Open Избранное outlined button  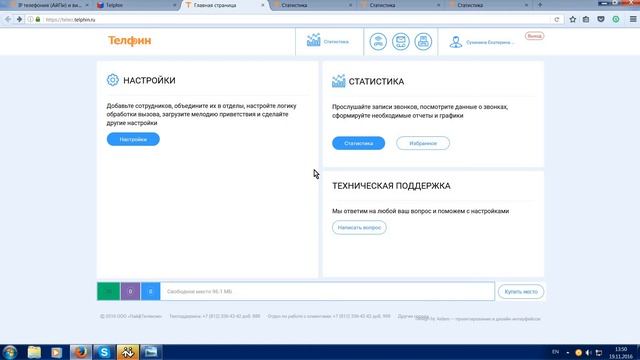[423, 143]
